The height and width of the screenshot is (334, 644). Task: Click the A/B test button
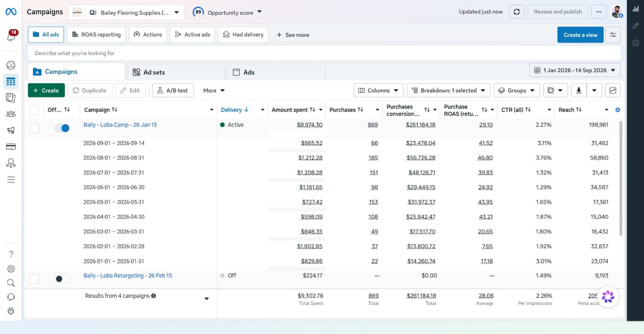(173, 90)
